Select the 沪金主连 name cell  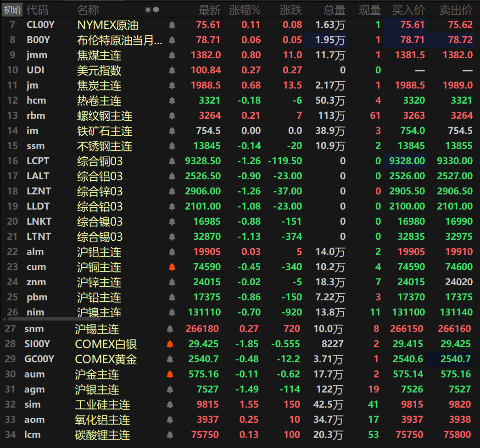(x=97, y=374)
